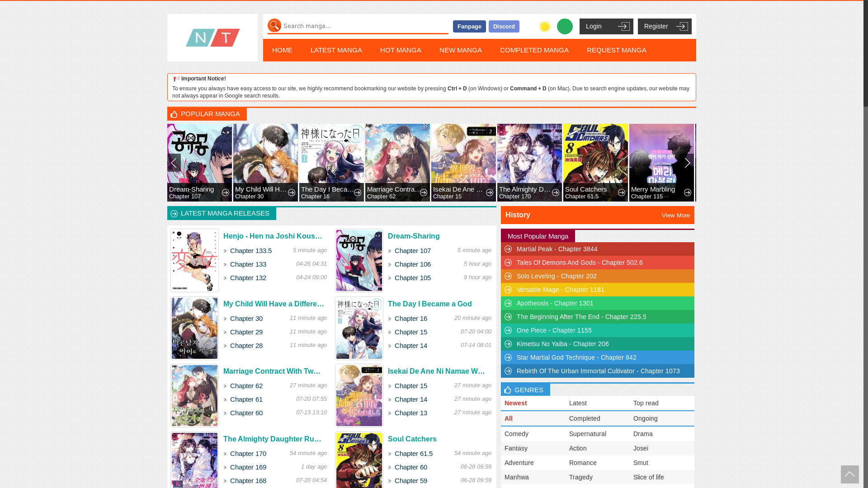Image resolution: width=868 pixels, height=488 pixels.
Task: Click arrow icon beside Martial Peak
Action: point(508,249)
